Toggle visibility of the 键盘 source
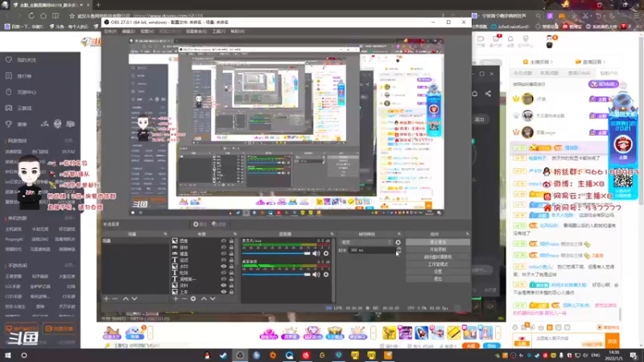The image size is (644, 362). coord(224,253)
